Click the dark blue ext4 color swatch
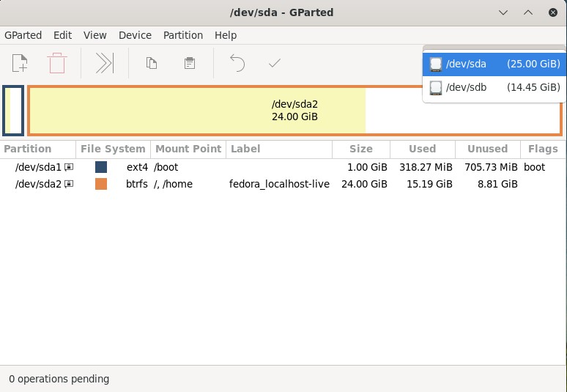The height and width of the screenshot is (392, 567). (101, 167)
